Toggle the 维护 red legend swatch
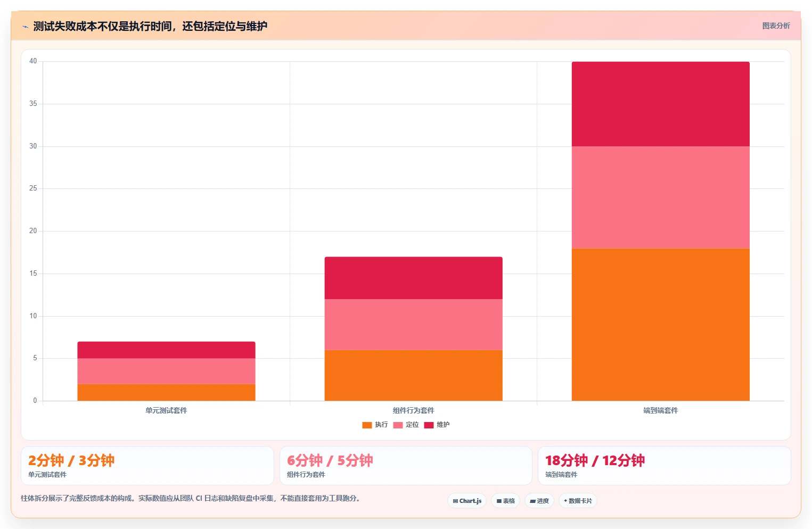Image resolution: width=812 pixels, height=529 pixels. (x=429, y=425)
